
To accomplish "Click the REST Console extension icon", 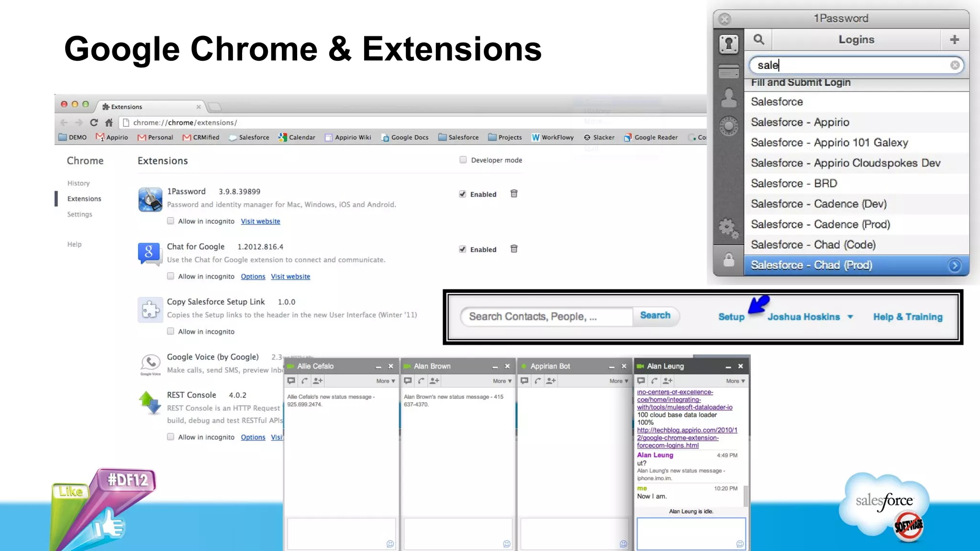I will 150,403.
